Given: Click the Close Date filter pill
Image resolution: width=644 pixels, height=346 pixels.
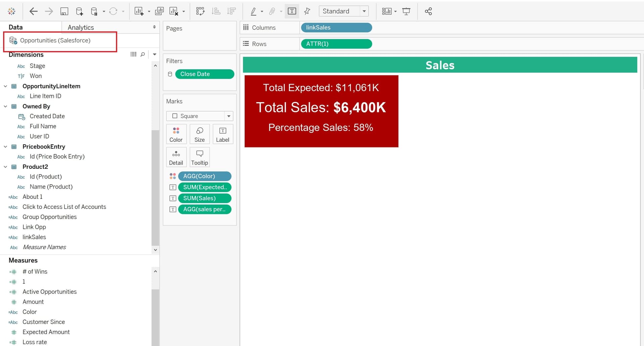Looking at the screenshot, I should coord(205,74).
